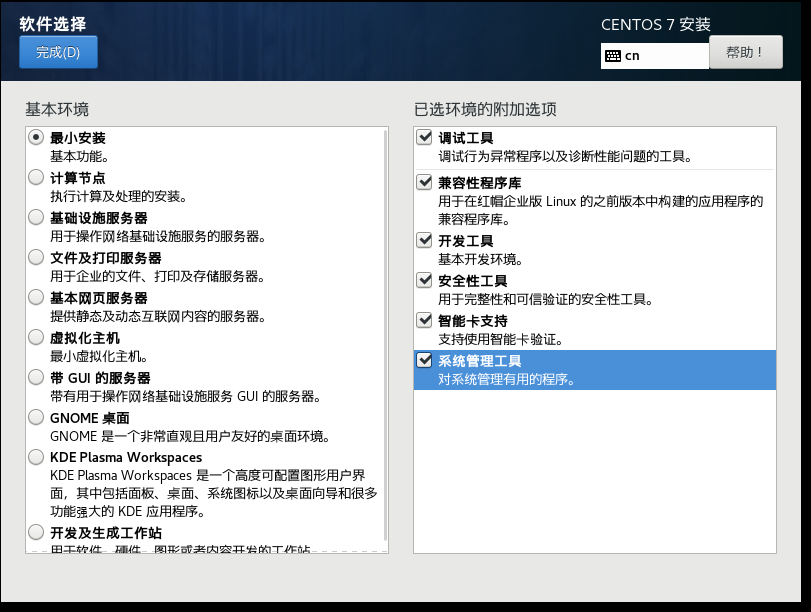Click 带有用于操作网络基础设施服务 GUI 的服务器。
The width and height of the screenshot is (811, 612).
point(186,396)
